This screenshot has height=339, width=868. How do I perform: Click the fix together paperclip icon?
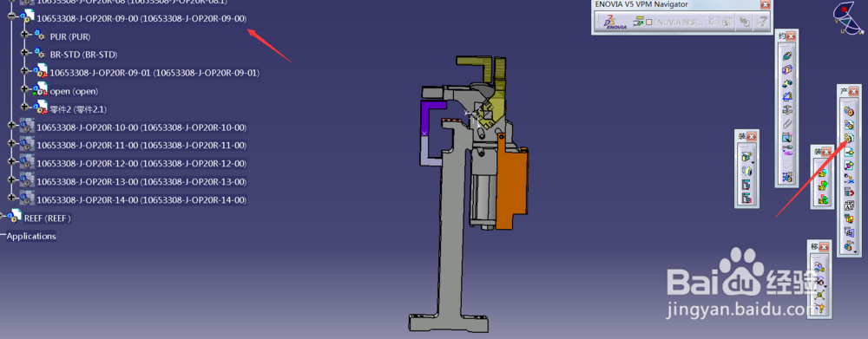pos(787,123)
